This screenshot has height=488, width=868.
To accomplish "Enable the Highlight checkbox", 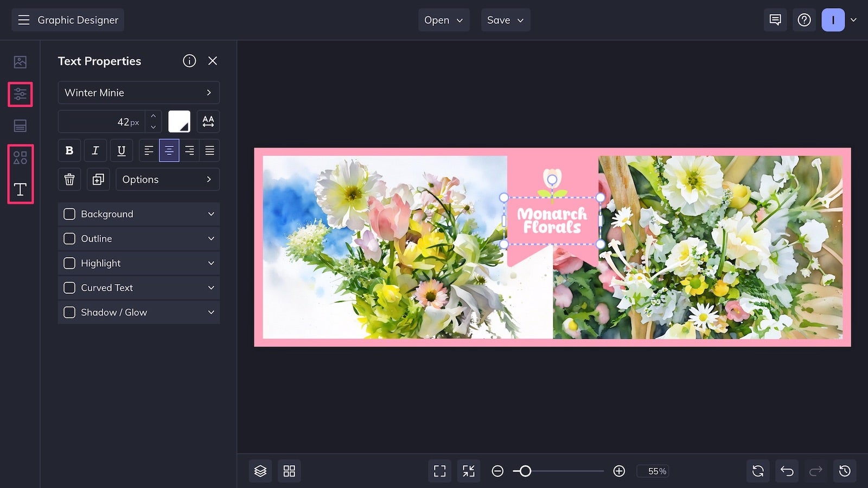I will 69,263.
